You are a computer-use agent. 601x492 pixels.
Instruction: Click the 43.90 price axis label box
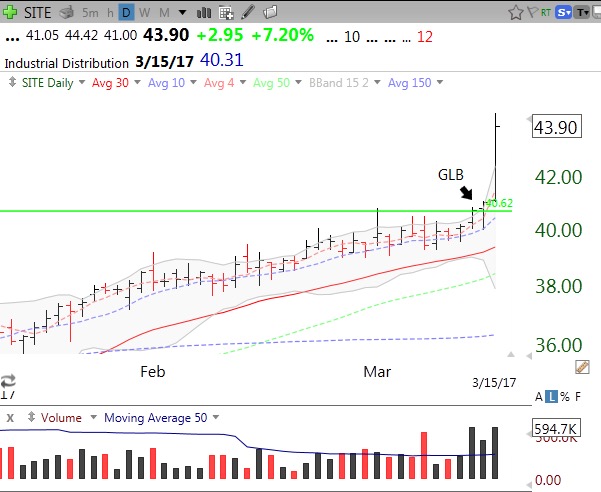(557, 126)
